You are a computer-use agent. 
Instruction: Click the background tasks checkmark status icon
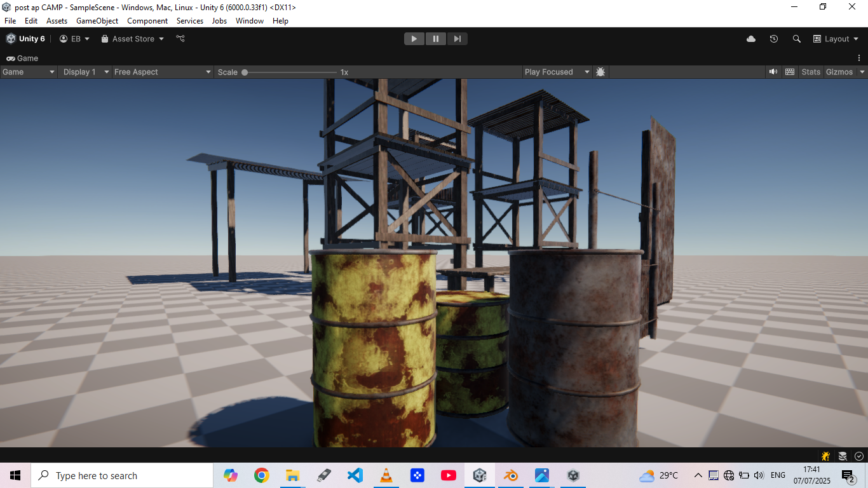pos(859,456)
